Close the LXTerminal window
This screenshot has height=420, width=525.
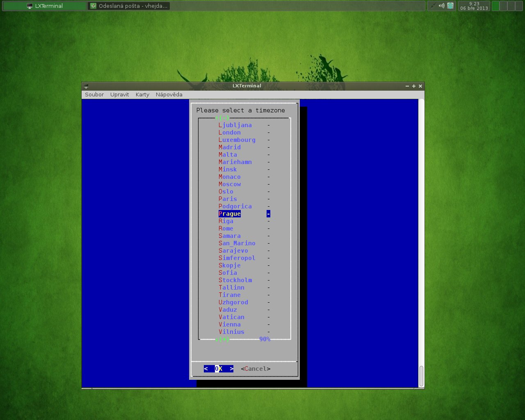[x=420, y=86]
